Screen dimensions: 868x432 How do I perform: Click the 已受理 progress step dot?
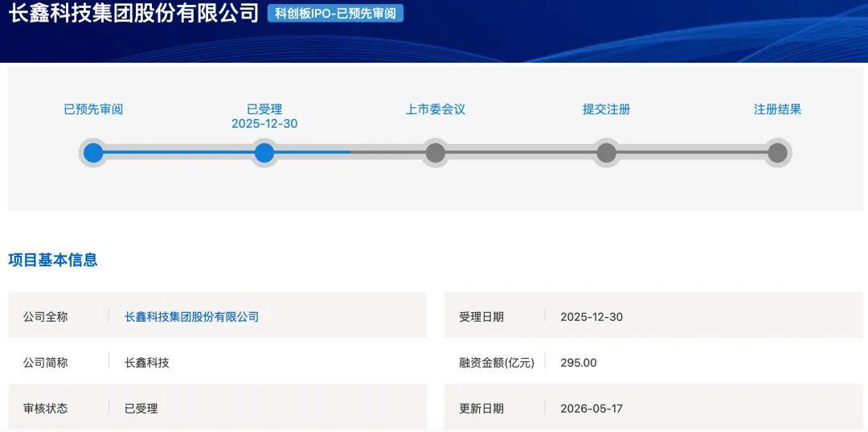coord(264,152)
